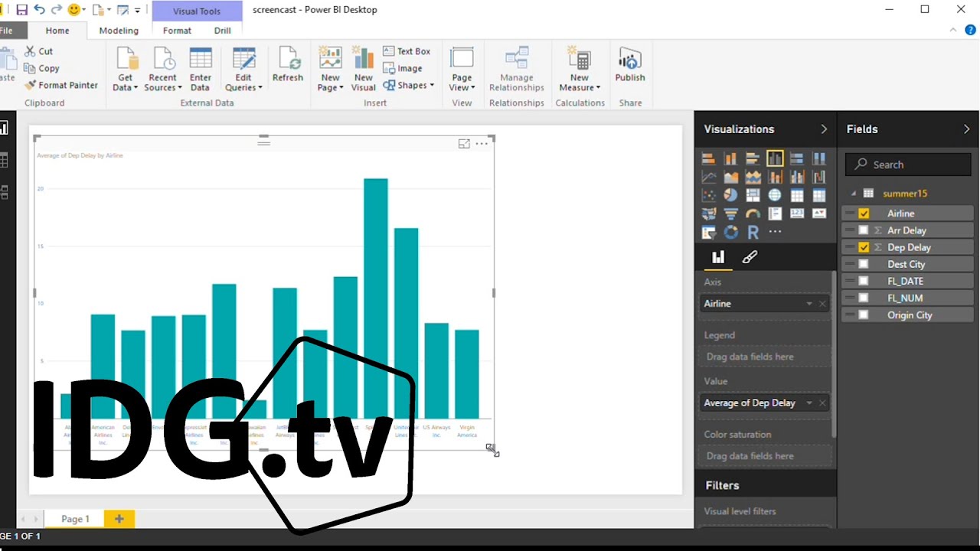Screen dimensions: 980x551
Task: Select the donut chart visualization
Action: point(731,232)
